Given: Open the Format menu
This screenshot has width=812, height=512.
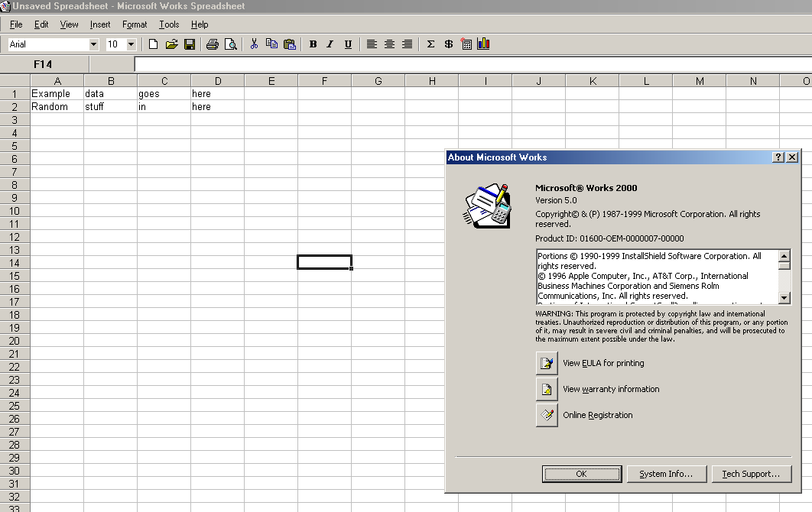Looking at the screenshot, I should 135,24.
